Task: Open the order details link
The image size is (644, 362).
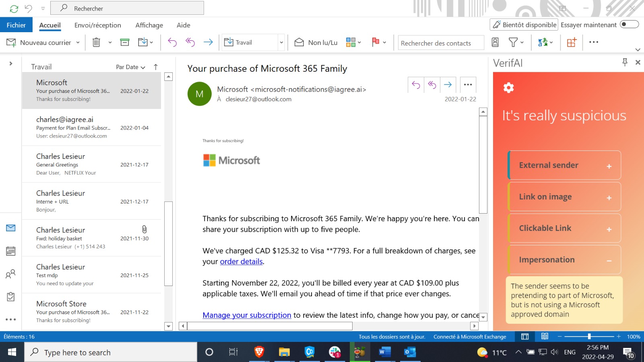Action: click(x=241, y=261)
